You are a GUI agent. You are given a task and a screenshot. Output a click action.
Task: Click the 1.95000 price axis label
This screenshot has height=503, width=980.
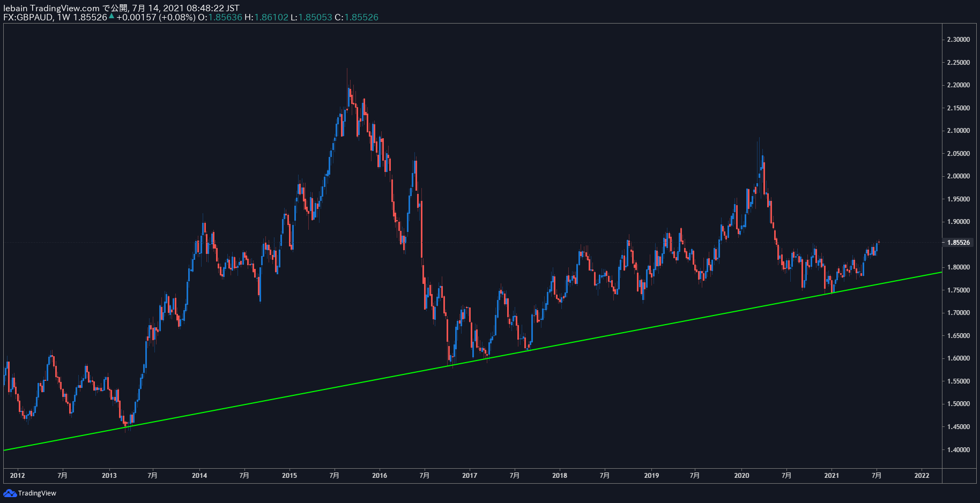point(959,199)
